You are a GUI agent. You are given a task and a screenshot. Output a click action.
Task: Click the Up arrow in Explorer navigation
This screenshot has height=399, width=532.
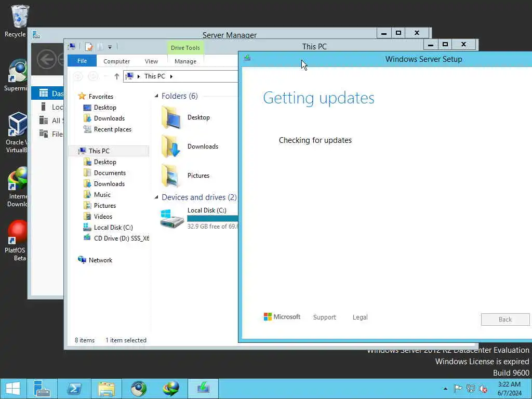click(117, 76)
